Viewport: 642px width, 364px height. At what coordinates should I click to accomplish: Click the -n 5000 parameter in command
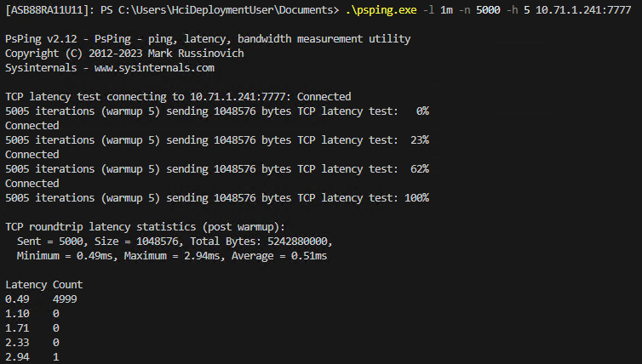point(479,10)
